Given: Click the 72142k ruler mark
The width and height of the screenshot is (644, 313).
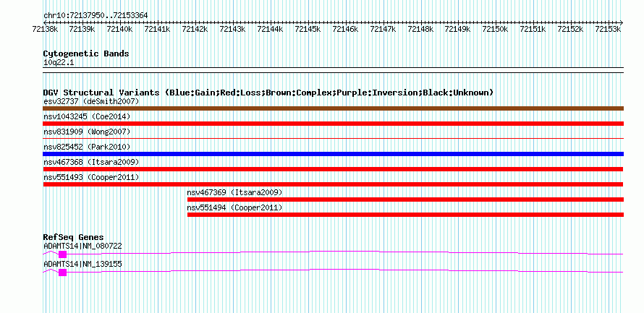Looking at the screenshot, I should 195,29.
